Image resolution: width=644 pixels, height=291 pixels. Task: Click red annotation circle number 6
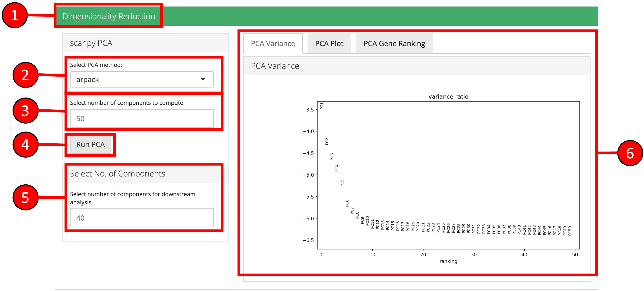tap(630, 153)
